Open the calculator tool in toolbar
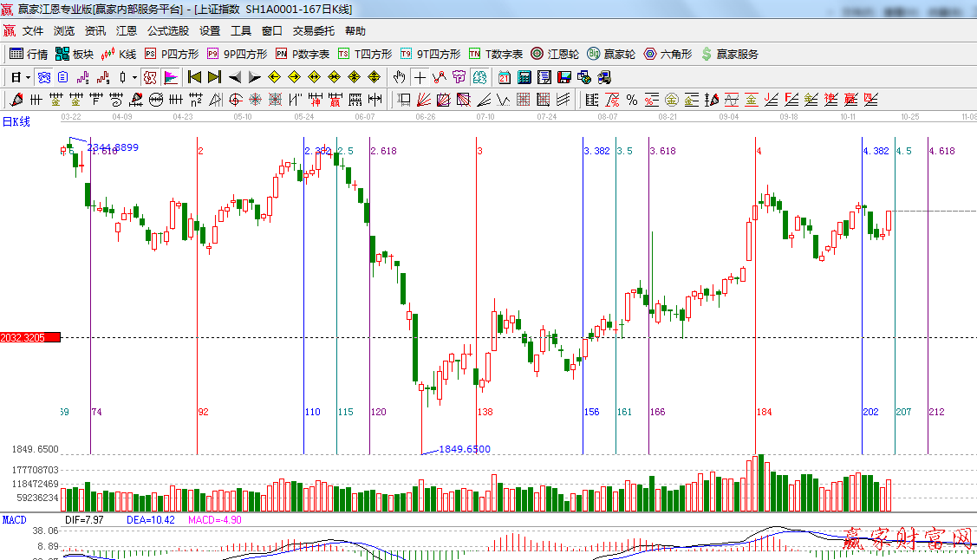Screen dimensions: 977x560 click(x=524, y=77)
